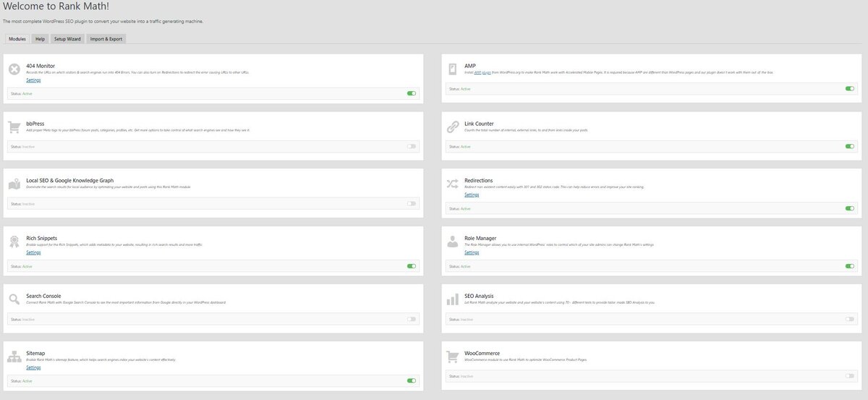Click the Local SEO map icon
This screenshot has height=400, width=868.
pos(14,184)
